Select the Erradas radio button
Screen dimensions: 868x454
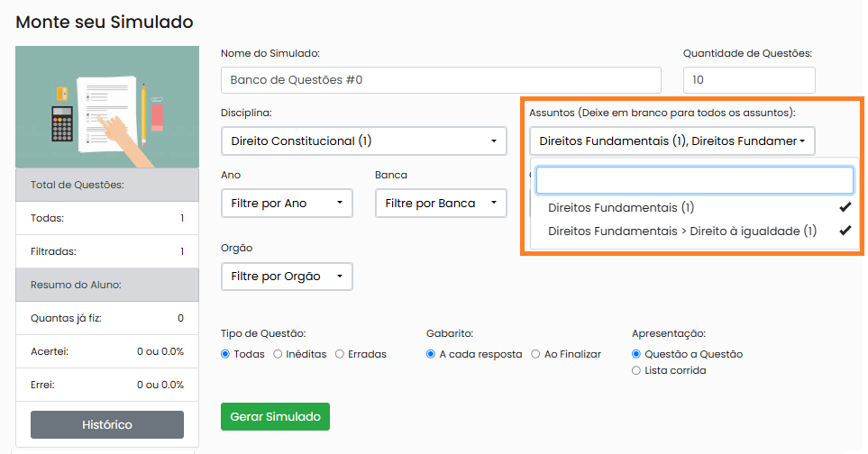(x=339, y=354)
